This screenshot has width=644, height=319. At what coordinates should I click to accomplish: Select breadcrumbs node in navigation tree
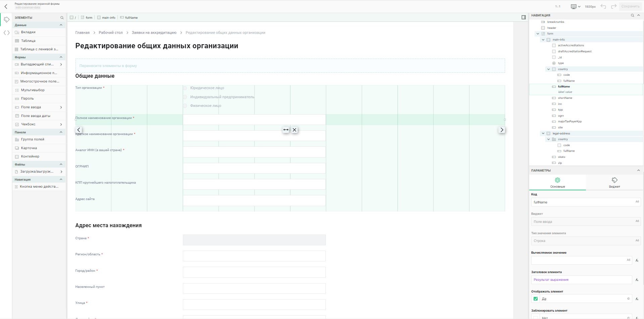tap(555, 22)
